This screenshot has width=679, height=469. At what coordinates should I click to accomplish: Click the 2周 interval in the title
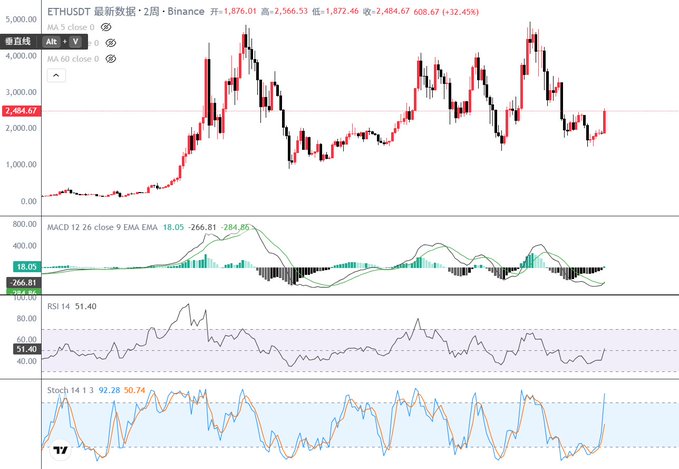(x=151, y=11)
